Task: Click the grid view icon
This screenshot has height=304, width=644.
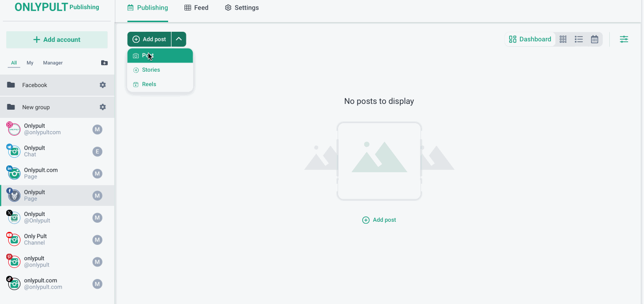Action: pyautogui.click(x=563, y=39)
